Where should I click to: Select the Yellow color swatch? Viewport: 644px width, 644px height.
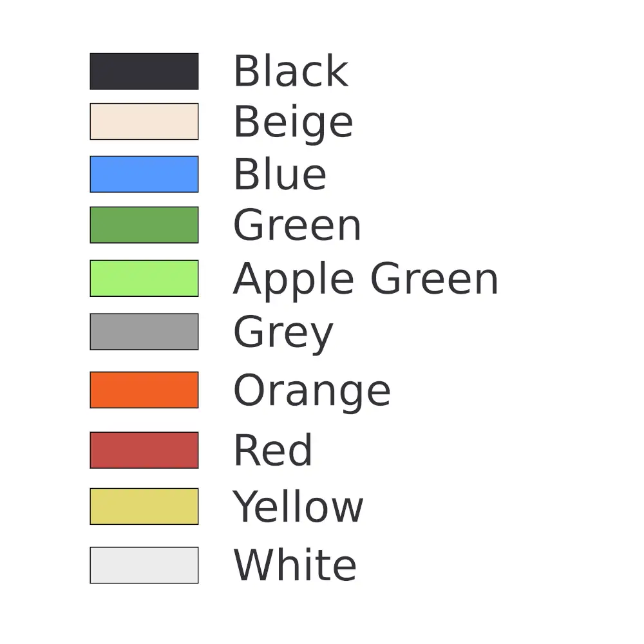(x=144, y=506)
